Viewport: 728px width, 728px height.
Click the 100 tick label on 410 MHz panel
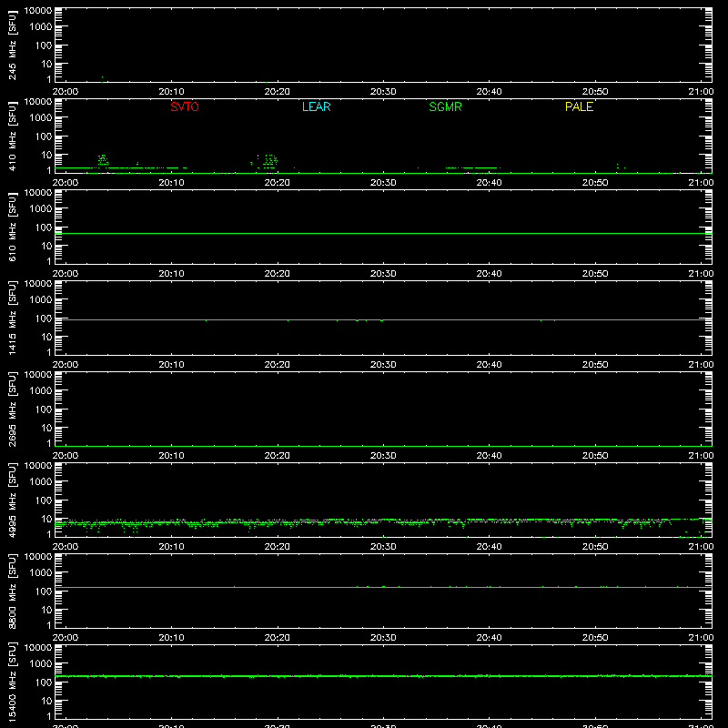click(x=44, y=136)
